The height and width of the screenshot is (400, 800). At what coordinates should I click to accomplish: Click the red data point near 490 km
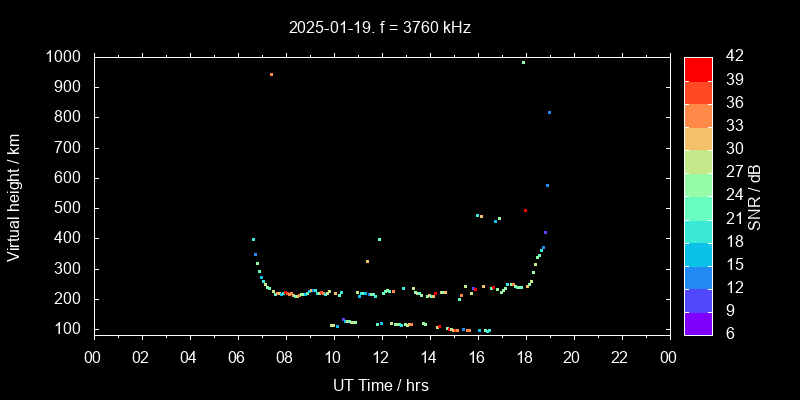point(525,211)
